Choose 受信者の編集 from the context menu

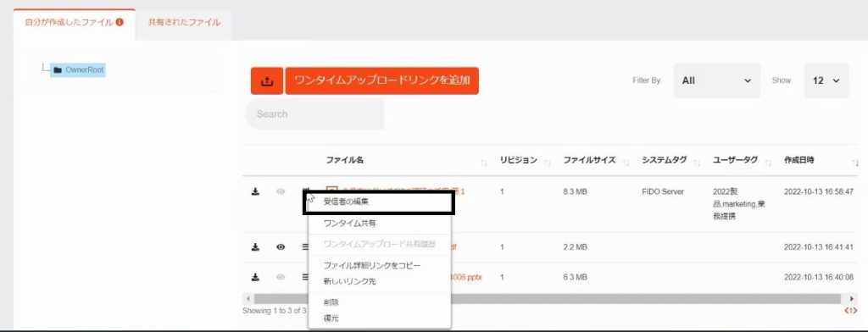tap(379, 202)
